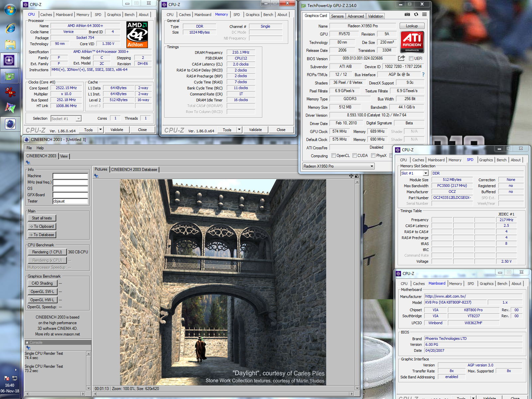
Task: Open Graphics tab in the CPU-Z Mainboard window
Action: (486, 284)
